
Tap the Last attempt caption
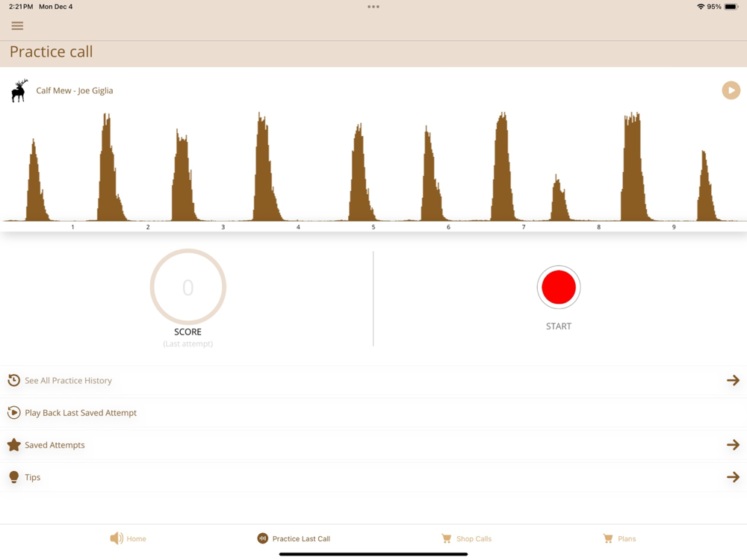click(187, 343)
